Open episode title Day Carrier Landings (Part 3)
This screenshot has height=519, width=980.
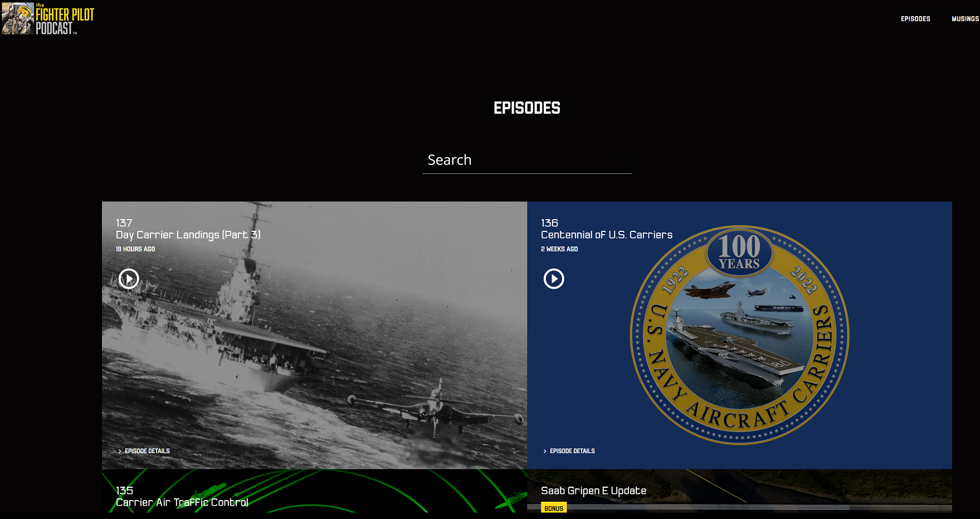coord(189,235)
